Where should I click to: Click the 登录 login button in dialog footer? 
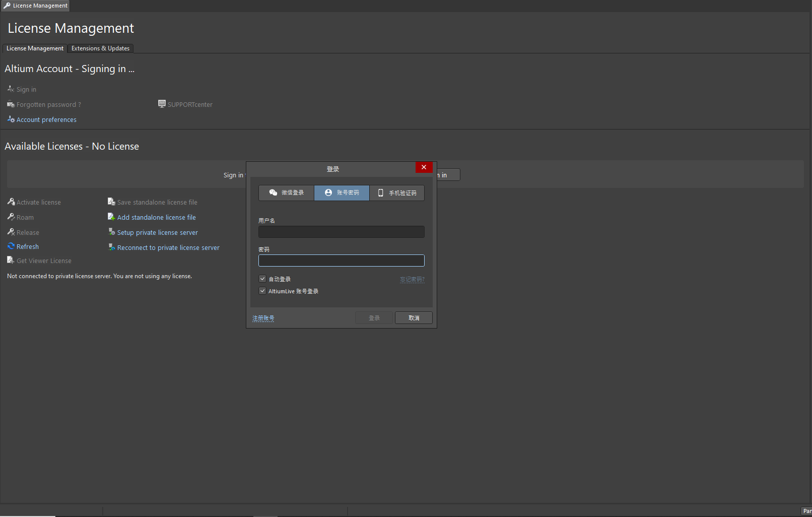tap(374, 318)
